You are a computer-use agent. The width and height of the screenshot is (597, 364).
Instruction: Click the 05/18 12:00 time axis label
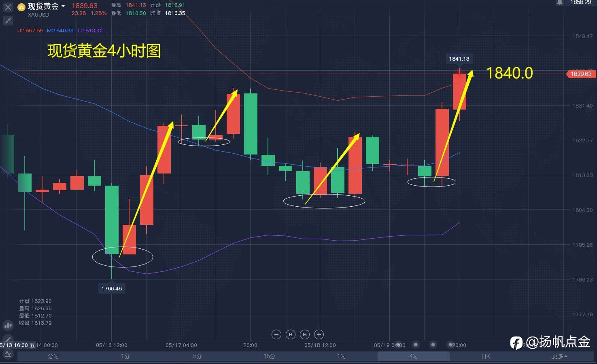pyautogui.click(x=320, y=345)
